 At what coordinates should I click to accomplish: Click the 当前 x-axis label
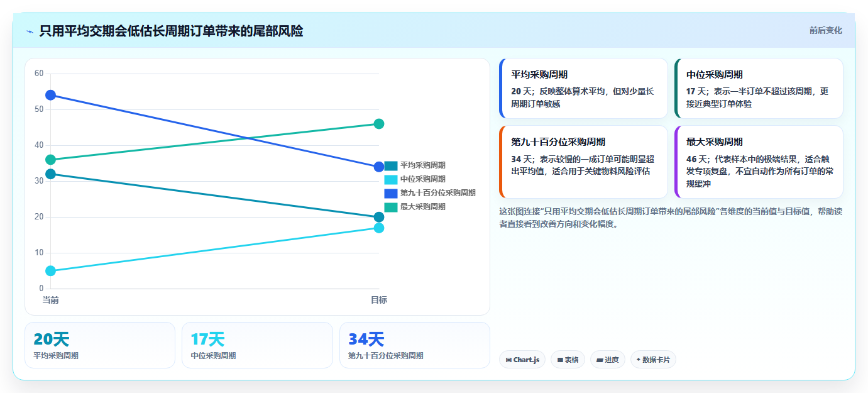pyautogui.click(x=51, y=300)
